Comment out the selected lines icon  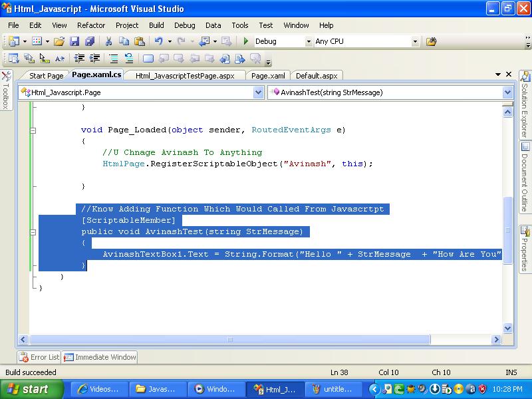click(114, 59)
